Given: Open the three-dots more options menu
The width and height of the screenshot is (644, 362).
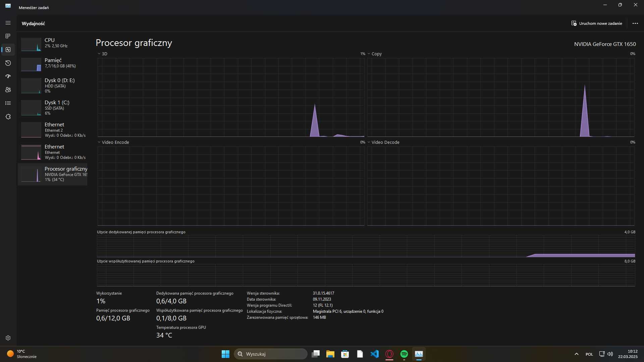Looking at the screenshot, I should point(635,23).
